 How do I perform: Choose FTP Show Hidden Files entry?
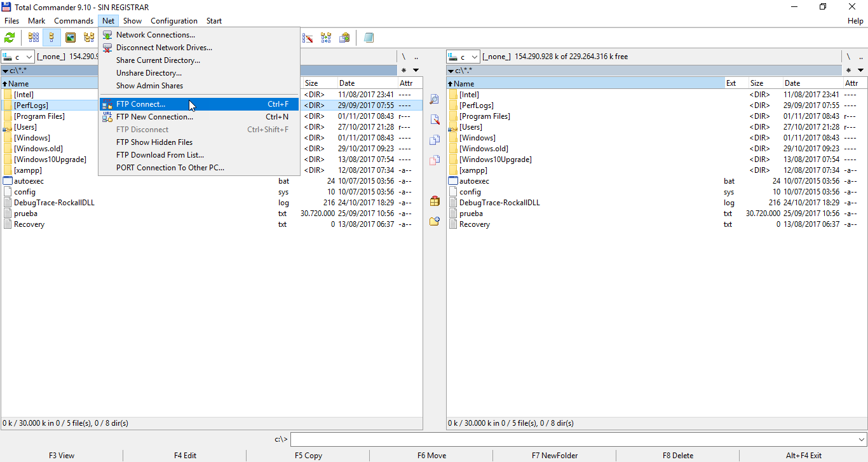[x=199, y=142]
